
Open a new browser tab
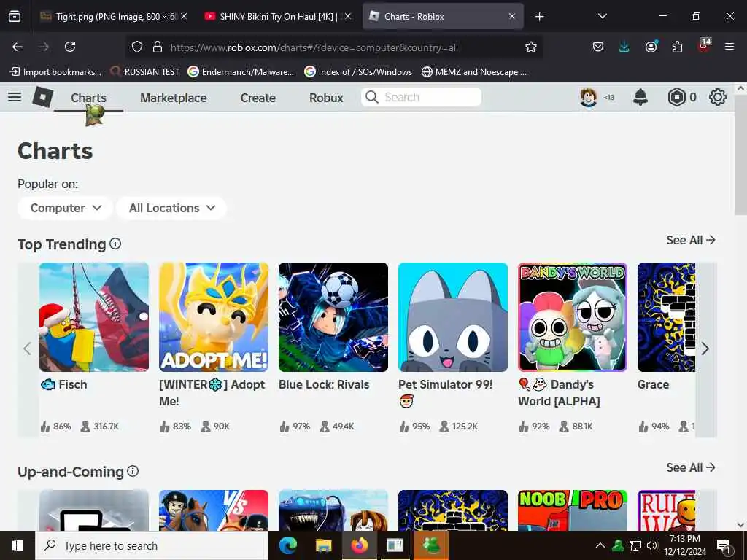point(539,17)
